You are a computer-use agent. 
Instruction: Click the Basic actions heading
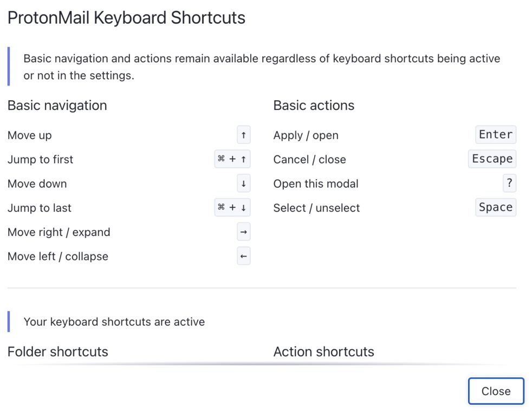click(x=314, y=106)
